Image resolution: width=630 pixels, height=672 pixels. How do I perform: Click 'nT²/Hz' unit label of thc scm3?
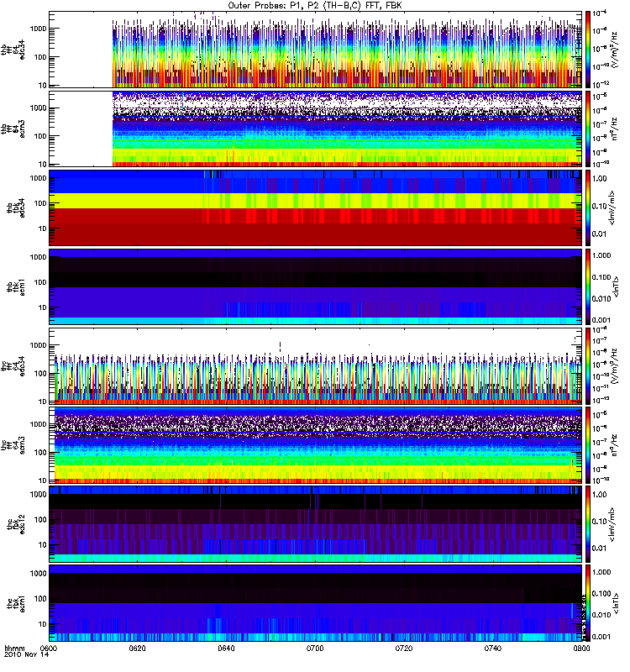[614, 444]
